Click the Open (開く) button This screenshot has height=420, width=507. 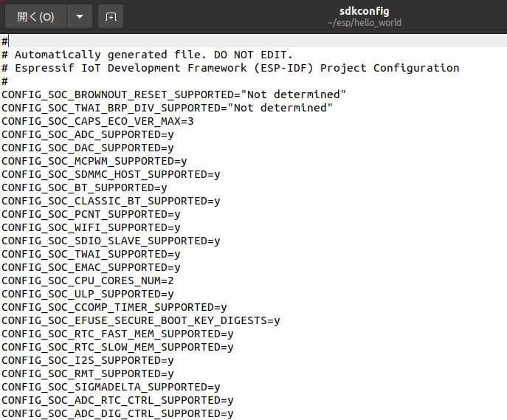click(36, 16)
